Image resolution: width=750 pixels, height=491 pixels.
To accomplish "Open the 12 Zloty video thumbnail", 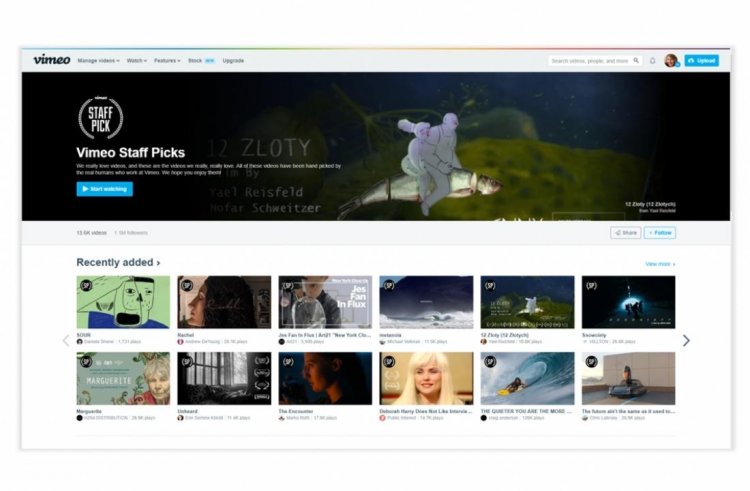I will click(x=527, y=302).
